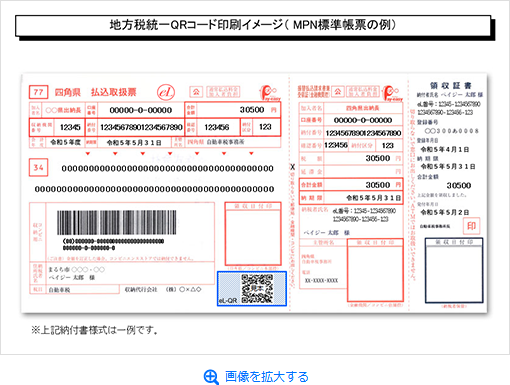The width and height of the screenshot is (510, 385).
Task: Click the payment slip sample image
Action: point(254,193)
